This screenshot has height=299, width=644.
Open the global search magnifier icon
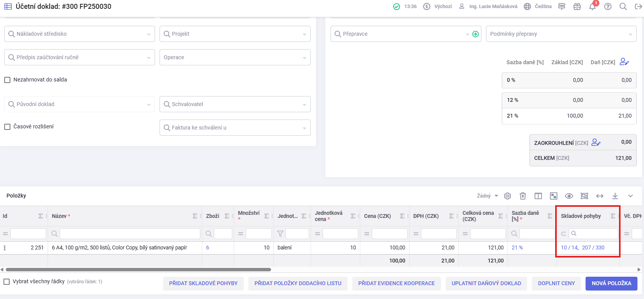tap(623, 7)
